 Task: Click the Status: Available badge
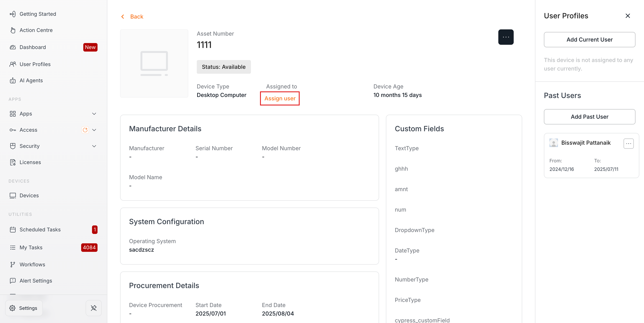(224, 67)
